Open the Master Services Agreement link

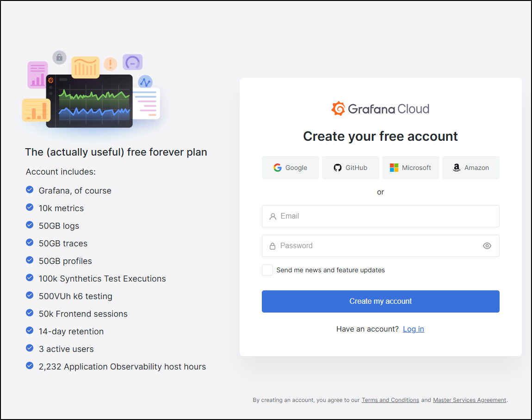click(470, 400)
